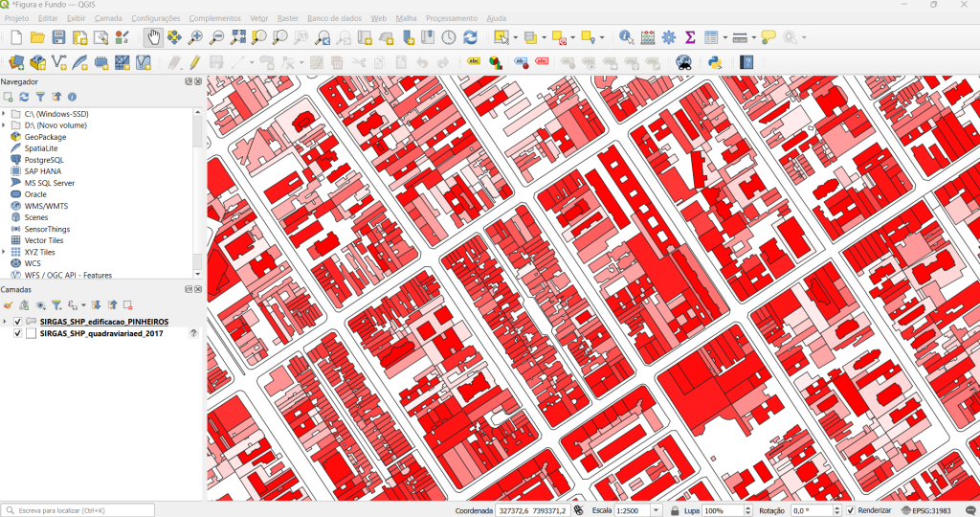980x517 pixels.
Task: Toggle the scale lock icon
Action: pyautogui.click(x=675, y=510)
